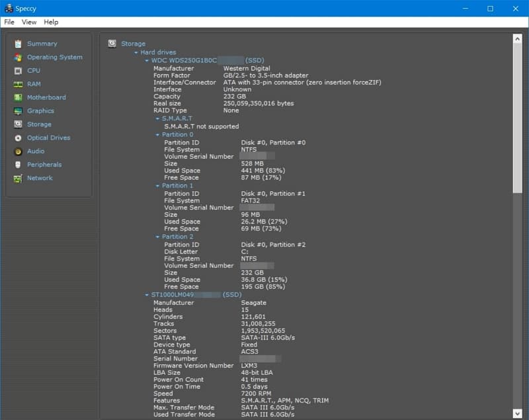529x420 pixels.
Task: Select the '0.5 days' power on time
Action: pyautogui.click(x=254, y=387)
